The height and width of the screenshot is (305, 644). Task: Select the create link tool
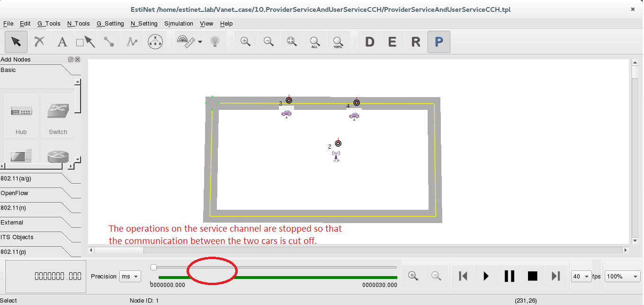109,42
